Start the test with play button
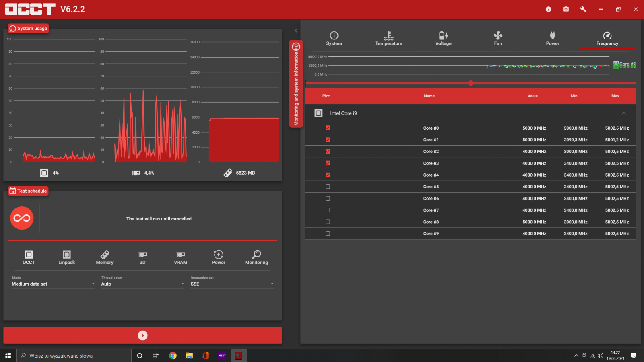 142,335
